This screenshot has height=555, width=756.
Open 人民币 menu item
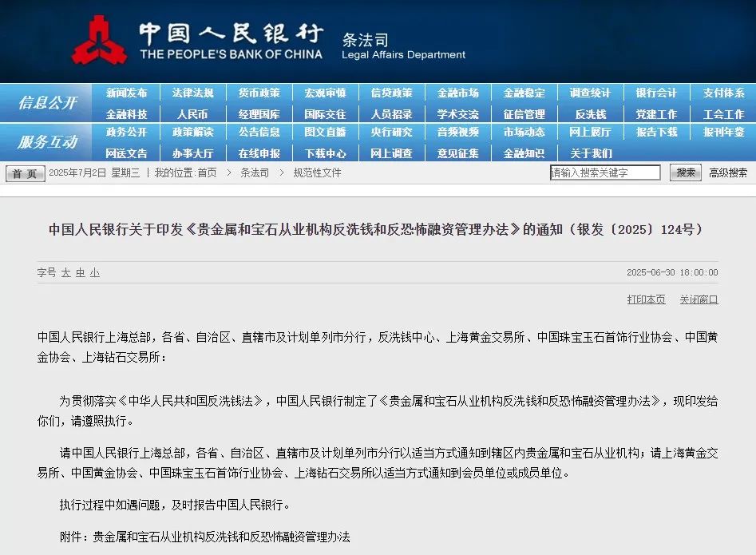tap(193, 114)
